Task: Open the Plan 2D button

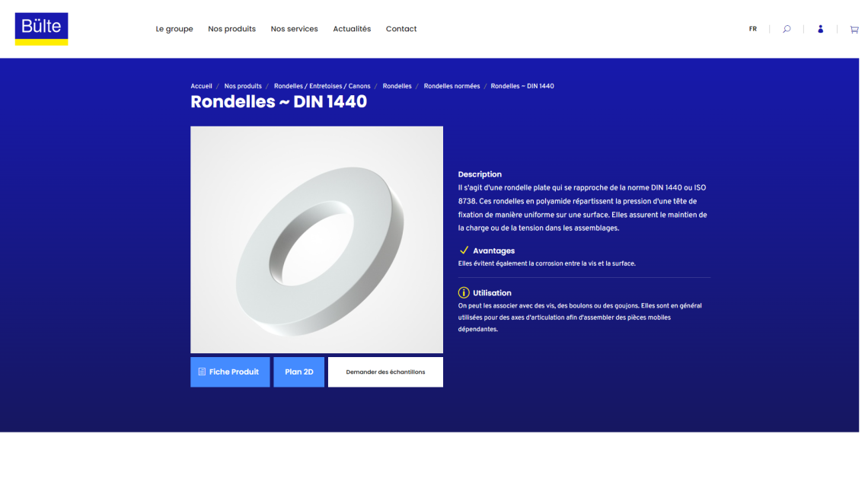Action: [x=298, y=372]
